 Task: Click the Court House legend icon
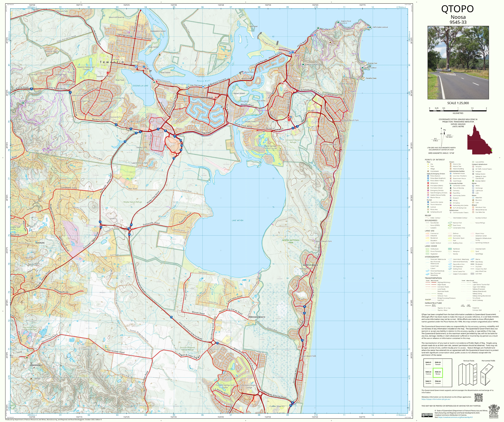pos(450,181)
